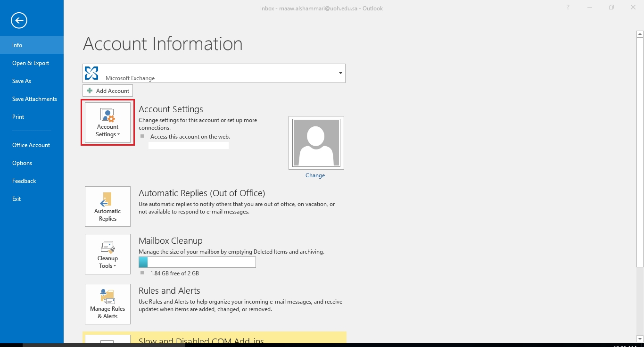644x347 pixels.
Task: Restore the Outlook window
Action: coord(611,7)
